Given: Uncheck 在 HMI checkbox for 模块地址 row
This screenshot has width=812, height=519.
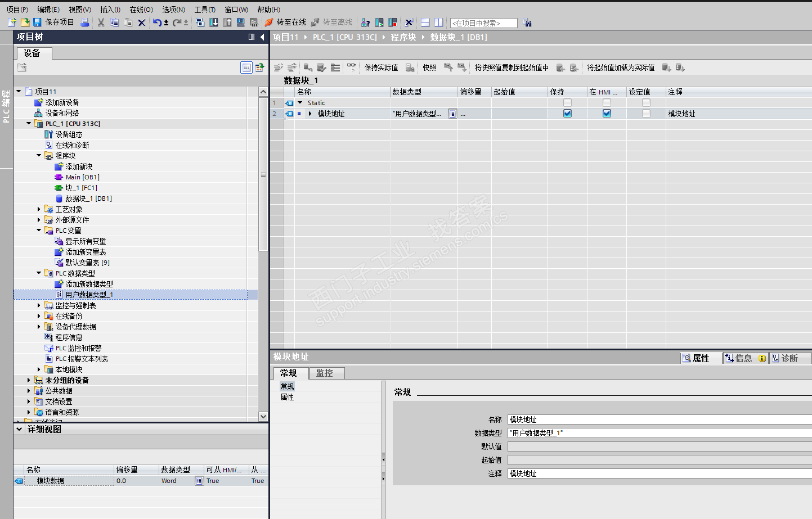Looking at the screenshot, I should [607, 113].
